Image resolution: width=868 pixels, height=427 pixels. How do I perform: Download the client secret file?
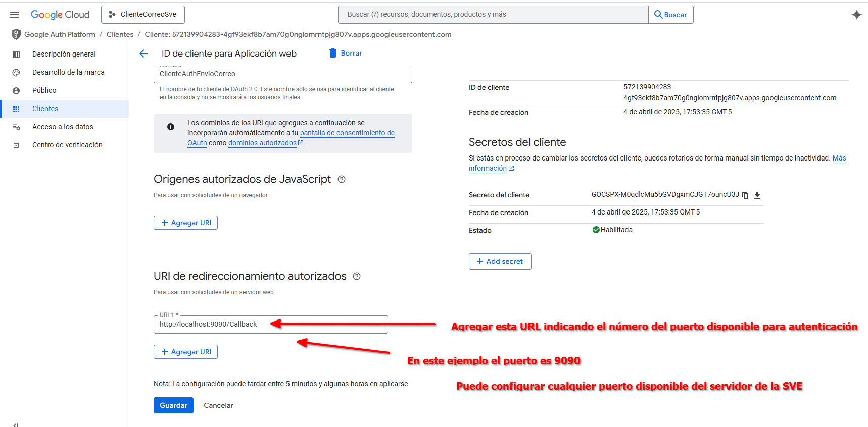pyautogui.click(x=757, y=195)
